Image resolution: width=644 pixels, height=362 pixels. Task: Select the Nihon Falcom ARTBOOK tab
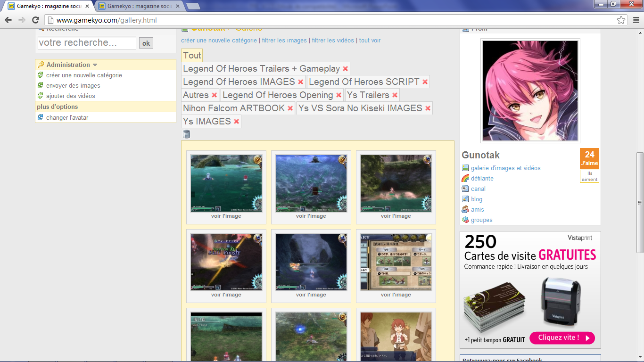pos(234,108)
